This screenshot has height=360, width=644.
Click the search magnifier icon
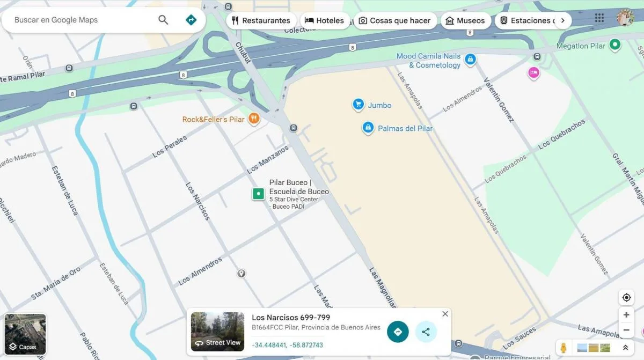click(x=163, y=20)
